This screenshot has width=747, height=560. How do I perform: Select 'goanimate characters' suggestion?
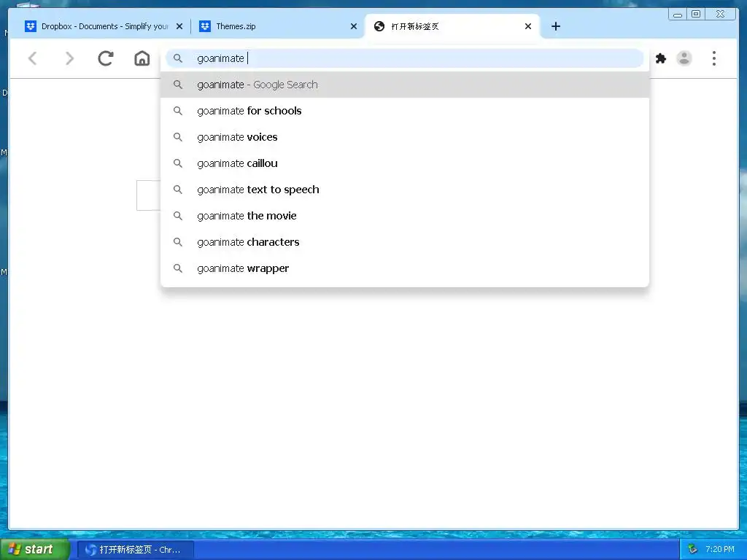(x=405, y=242)
